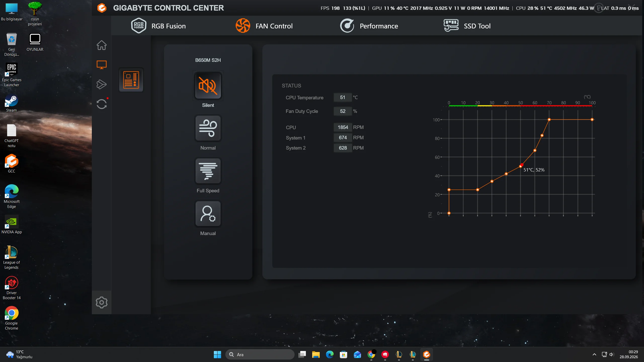Open the settings gear in sidebar
This screenshot has height=362, width=644.
tap(102, 302)
